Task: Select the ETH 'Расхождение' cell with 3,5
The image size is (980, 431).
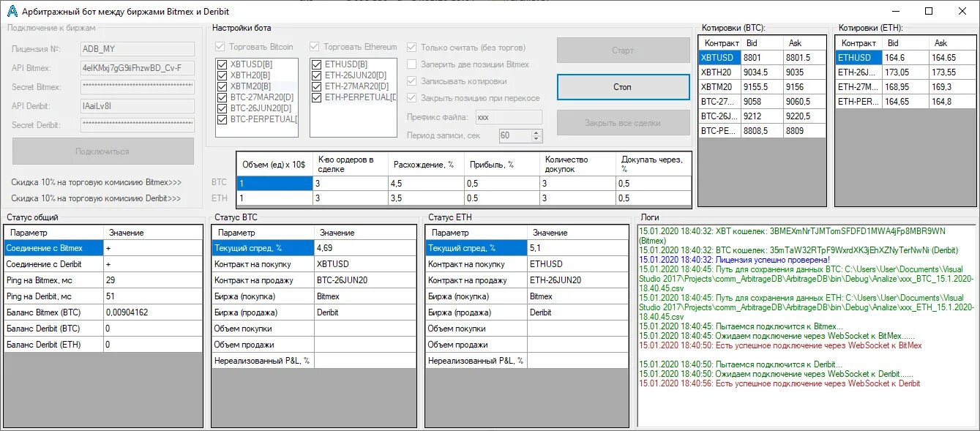Action: pyautogui.click(x=426, y=198)
